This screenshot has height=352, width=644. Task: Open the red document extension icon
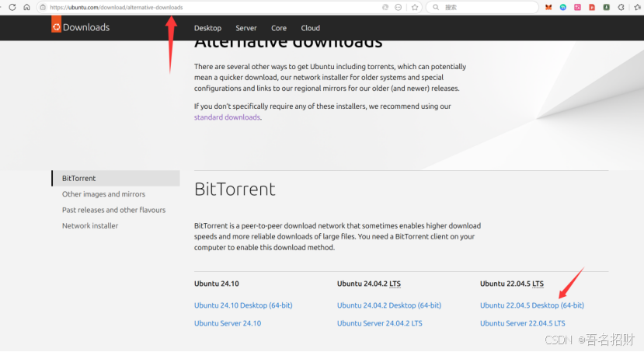pyautogui.click(x=592, y=7)
